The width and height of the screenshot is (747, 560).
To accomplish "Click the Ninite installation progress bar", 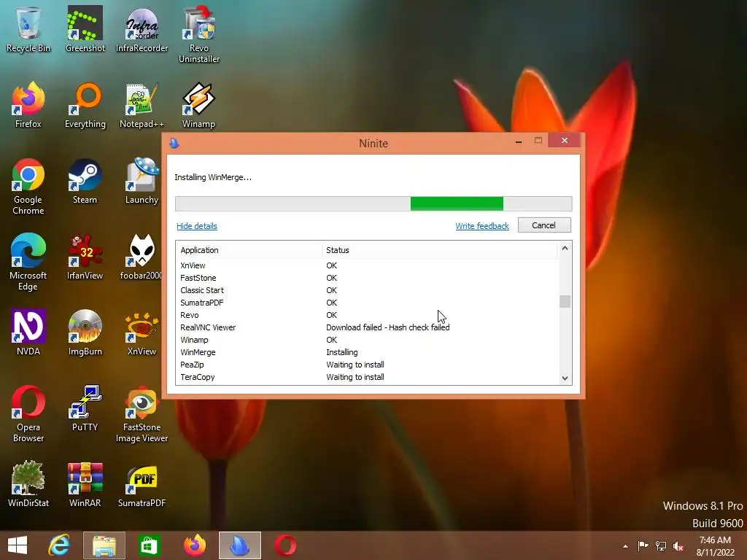I will click(373, 203).
